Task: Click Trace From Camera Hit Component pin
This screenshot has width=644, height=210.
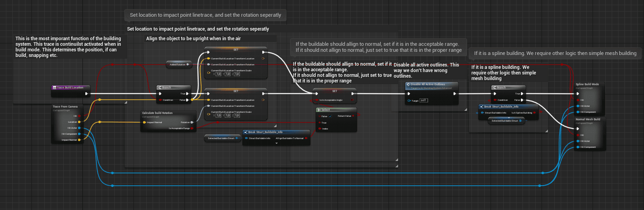Action: click(x=79, y=134)
